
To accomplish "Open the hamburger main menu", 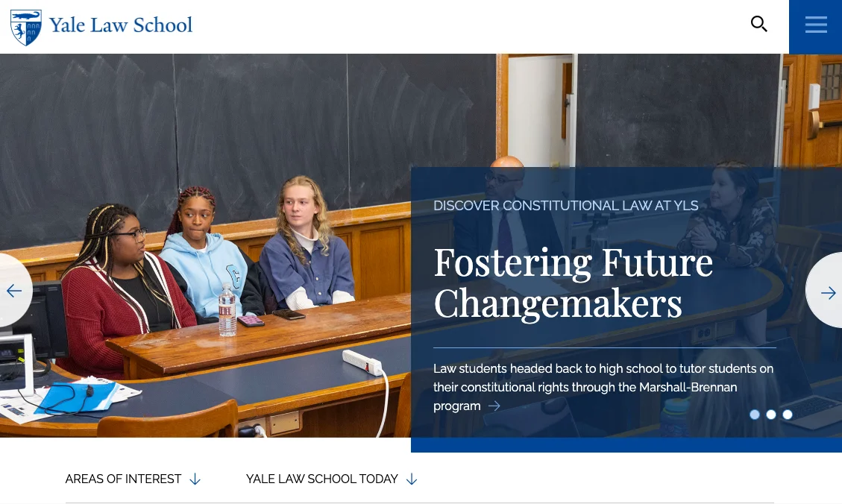I will (x=816, y=26).
